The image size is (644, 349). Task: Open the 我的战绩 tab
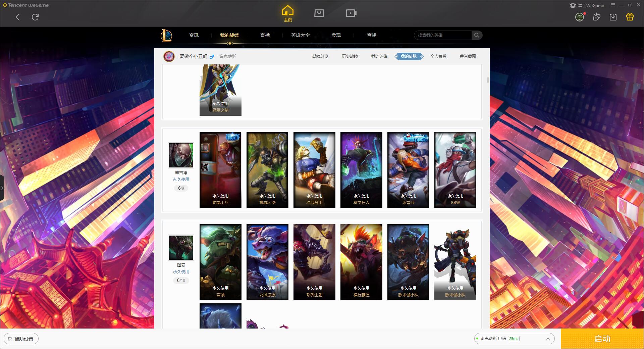229,35
